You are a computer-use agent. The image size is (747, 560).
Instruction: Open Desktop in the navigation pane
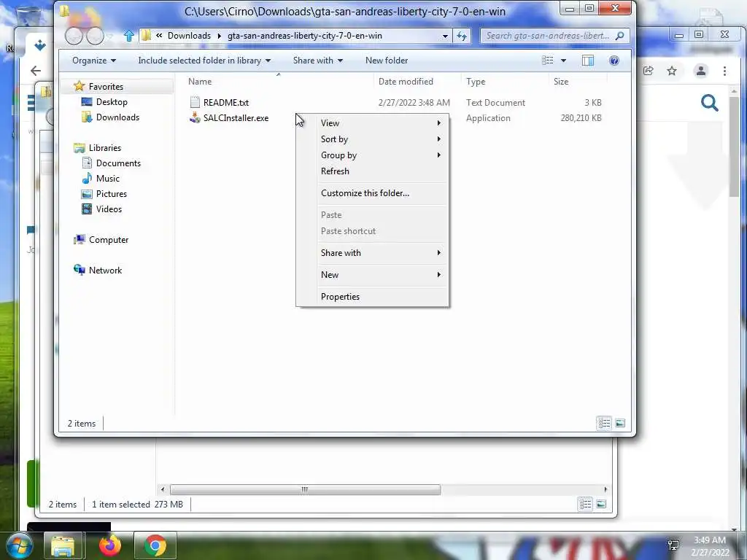pyautogui.click(x=112, y=102)
